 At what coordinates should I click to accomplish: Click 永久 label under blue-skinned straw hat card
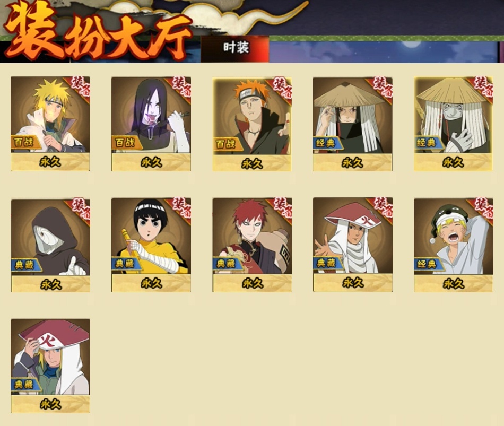pos(453,163)
